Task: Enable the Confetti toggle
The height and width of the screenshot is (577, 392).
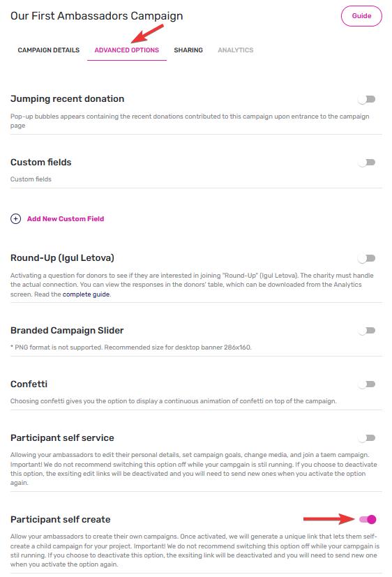Action: 367,384
